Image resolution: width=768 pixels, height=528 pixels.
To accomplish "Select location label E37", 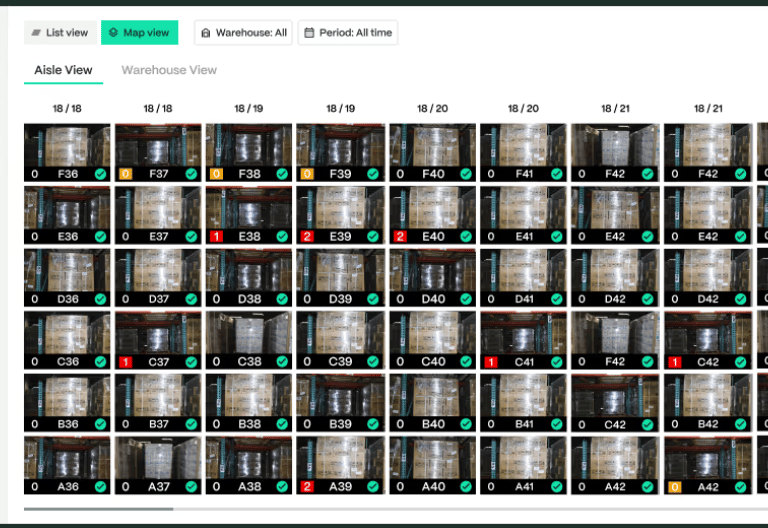I will point(159,237).
